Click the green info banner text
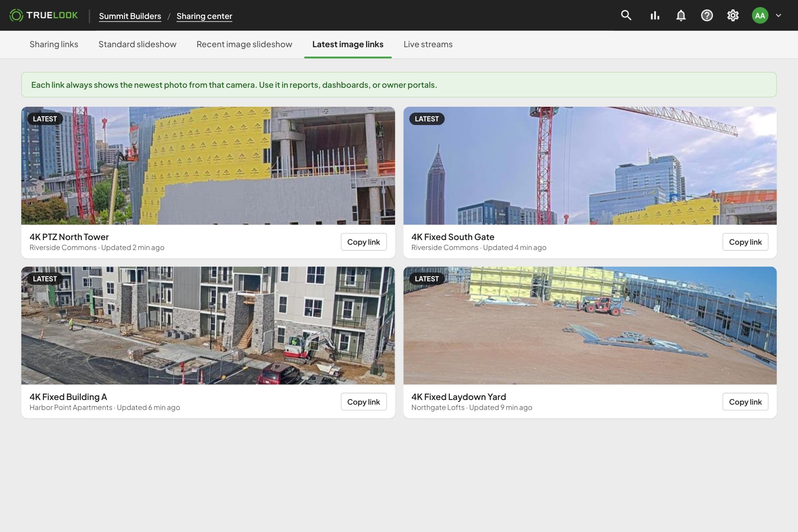The width and height of the screenshot is (798, 532). click(234, 85)
